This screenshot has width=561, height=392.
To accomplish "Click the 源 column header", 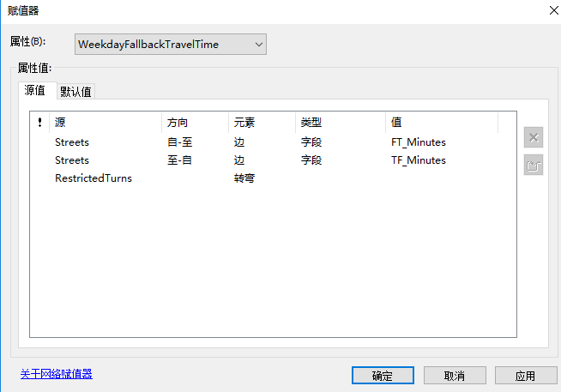I will coord(106,123).
